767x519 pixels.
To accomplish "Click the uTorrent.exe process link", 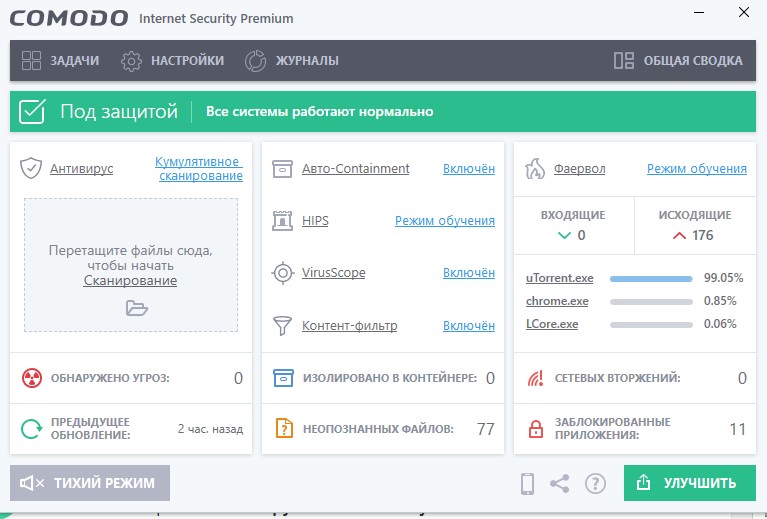I will [560, 278].
